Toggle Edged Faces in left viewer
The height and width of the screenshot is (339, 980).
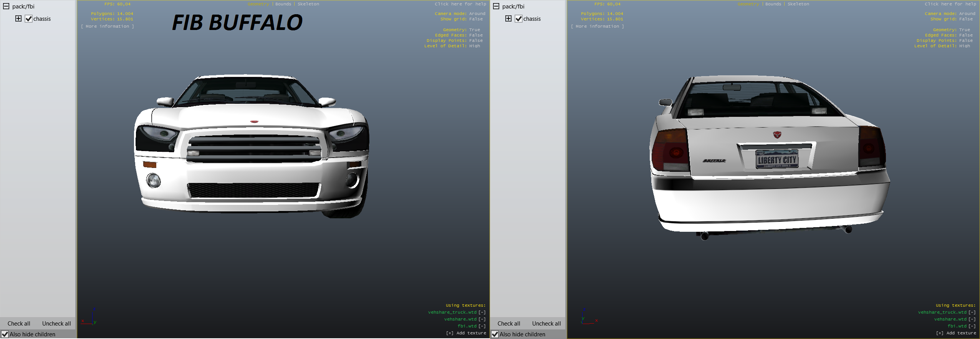pyautogui.click(x=459, y=35)
